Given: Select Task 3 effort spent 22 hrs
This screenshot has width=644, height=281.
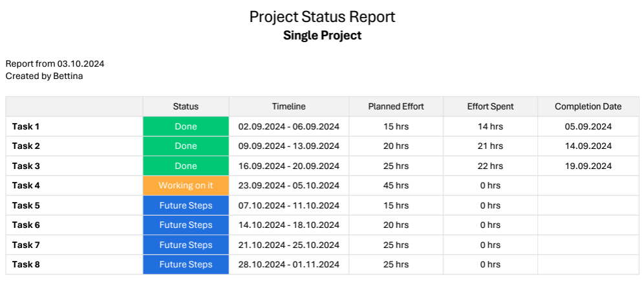Looking at the screenshot, I should pos(490,166).
